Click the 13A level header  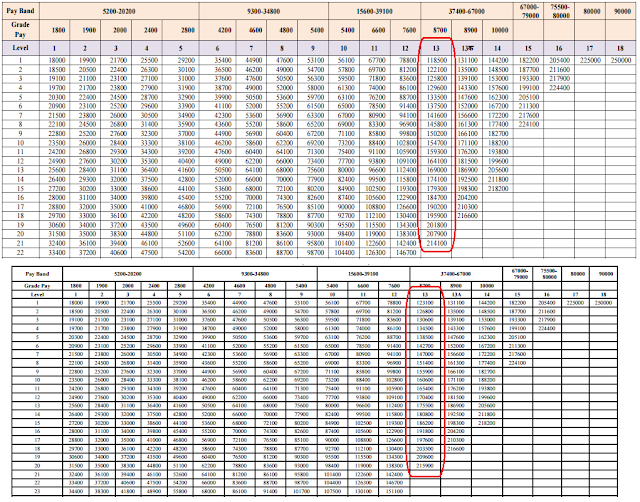[x=456, y=294]
